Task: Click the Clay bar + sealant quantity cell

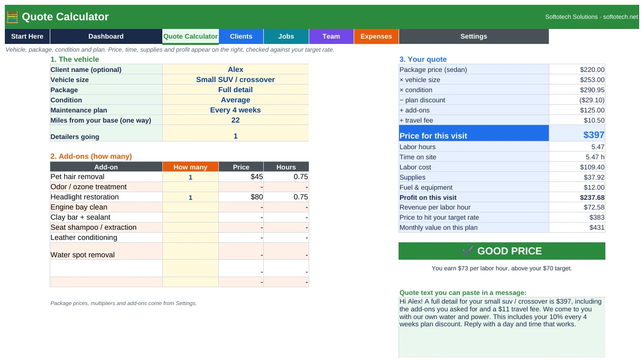Action: pos(190,218)
